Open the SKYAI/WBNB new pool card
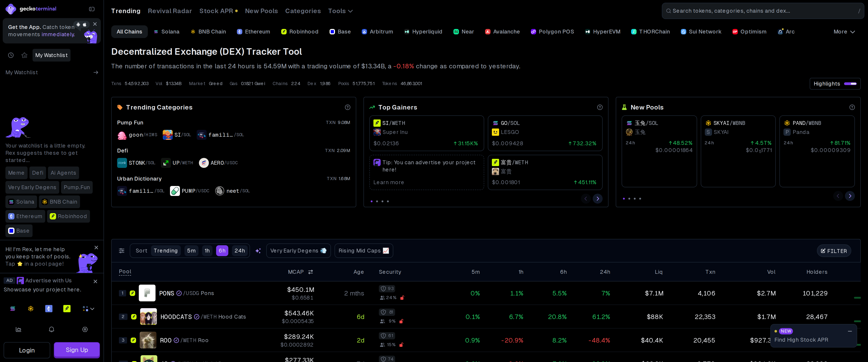 point(738,151)
